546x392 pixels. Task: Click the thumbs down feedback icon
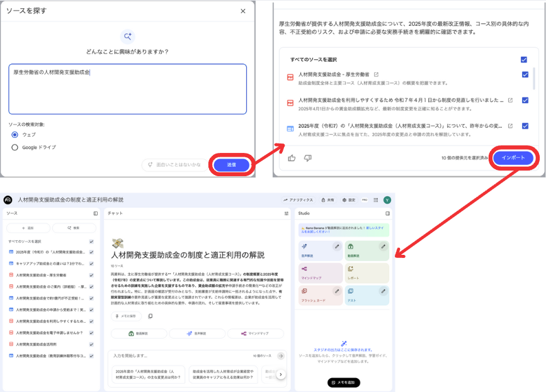coord(308,158)
